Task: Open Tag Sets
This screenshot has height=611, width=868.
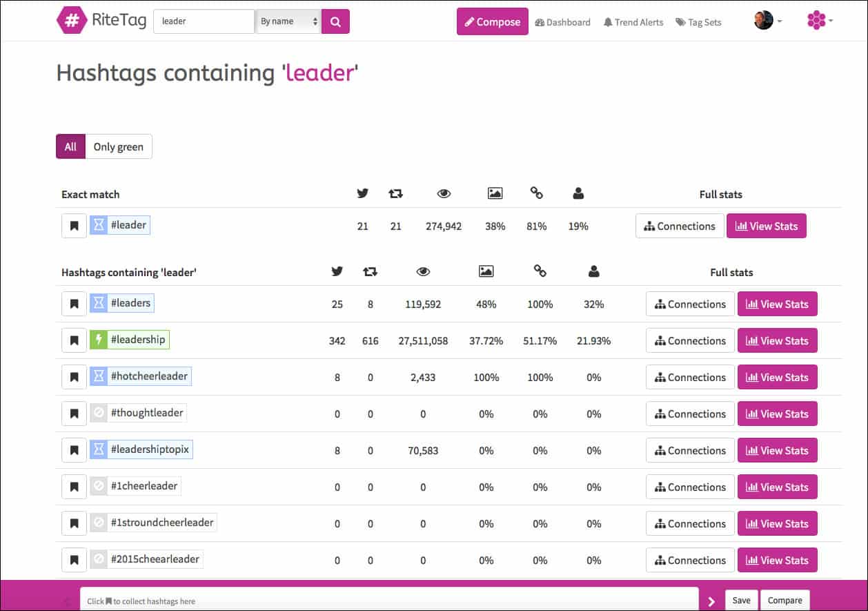Action: point(698,22)
